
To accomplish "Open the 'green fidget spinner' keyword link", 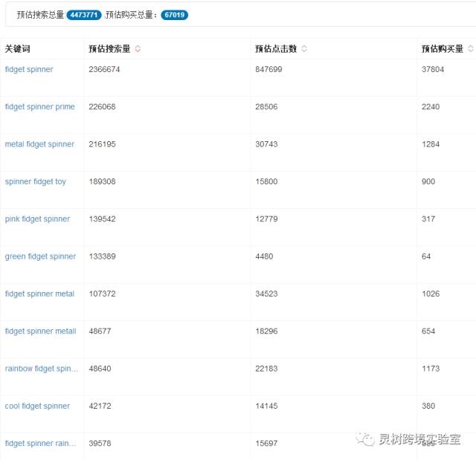I will (40, 256).
